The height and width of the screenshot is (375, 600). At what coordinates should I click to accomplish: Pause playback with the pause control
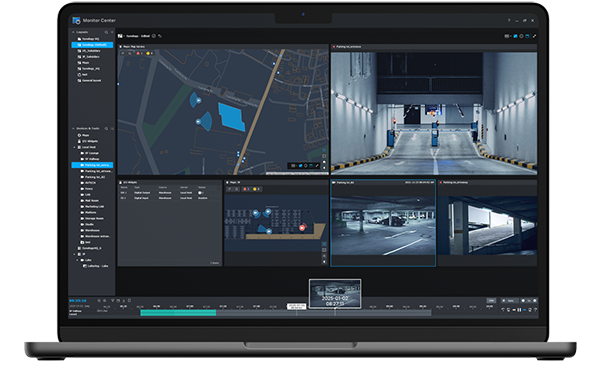(519, 310)
